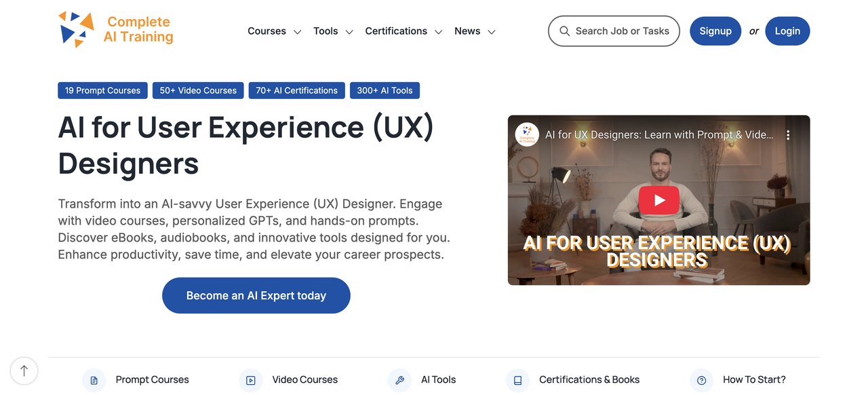
Task: Click Become an AI Expert today
Action: point(256,295)
